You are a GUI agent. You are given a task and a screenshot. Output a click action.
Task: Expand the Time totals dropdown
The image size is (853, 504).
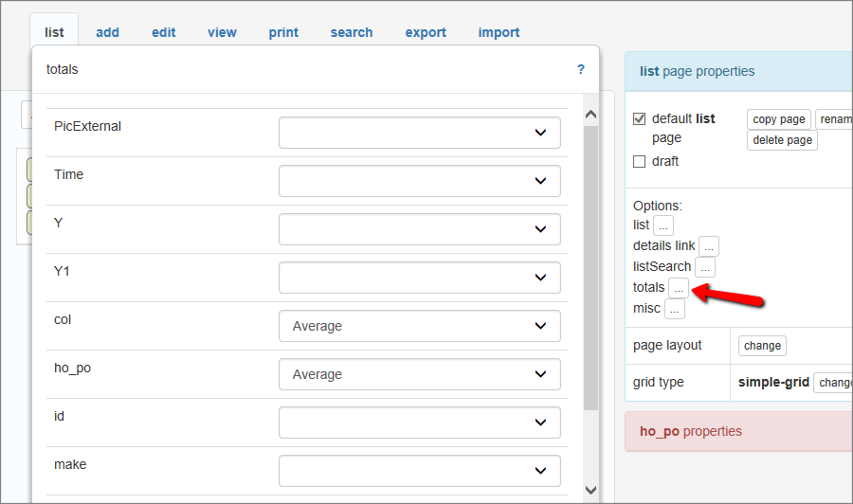click(419, 181)
